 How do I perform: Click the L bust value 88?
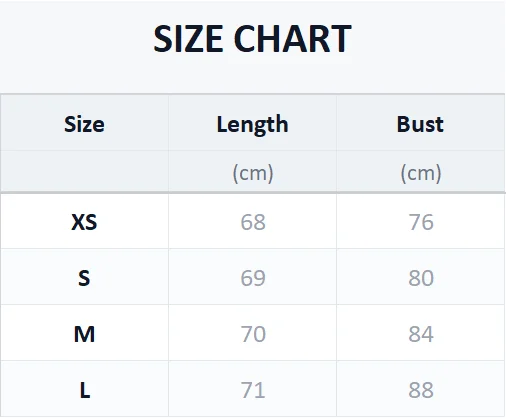click(x=421, y=390)
